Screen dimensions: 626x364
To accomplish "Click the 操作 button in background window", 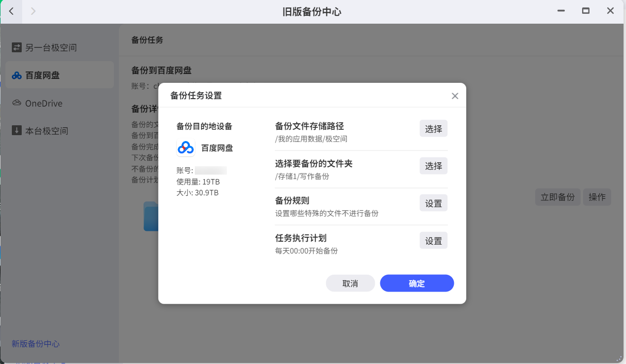I will [597, 197].
